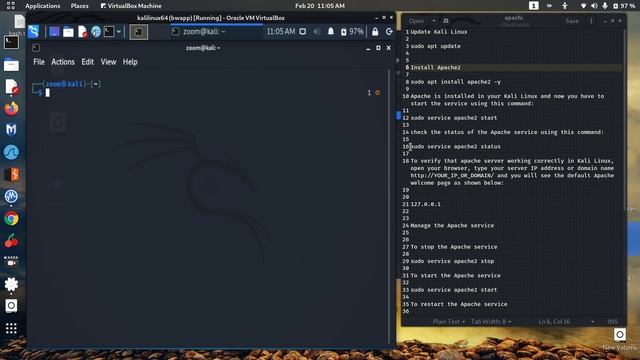Click the Save button in the text editor

(572, 21)
